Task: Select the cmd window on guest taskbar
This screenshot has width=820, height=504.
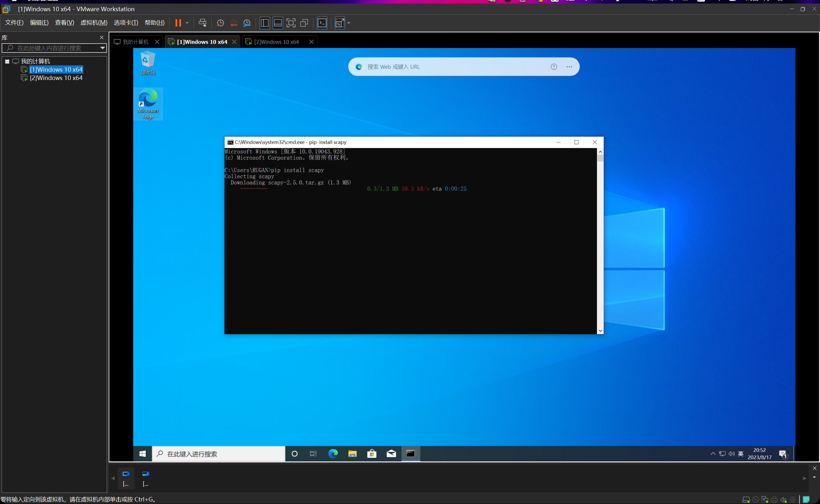Action: point(410,454)
